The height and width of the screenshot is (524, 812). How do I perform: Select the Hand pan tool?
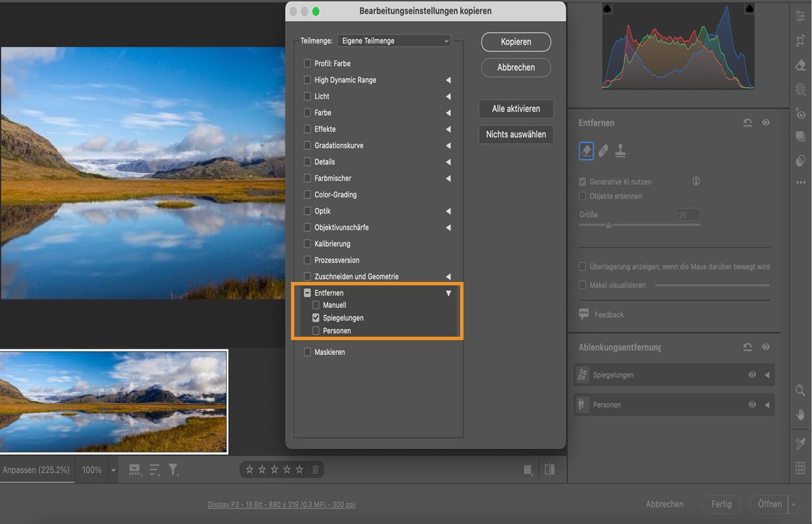point(800,414)
